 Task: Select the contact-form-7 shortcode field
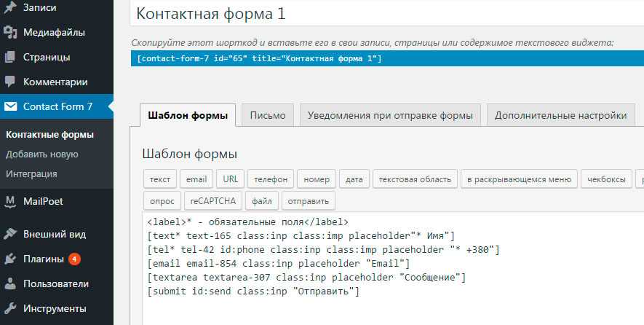coord(386,58)
